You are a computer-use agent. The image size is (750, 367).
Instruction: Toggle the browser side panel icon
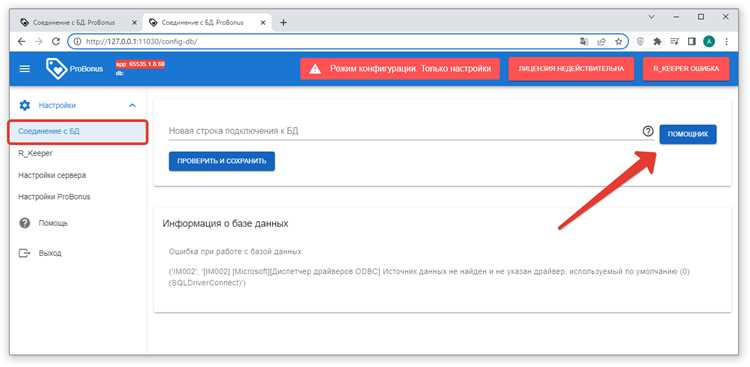pos(692,42)
